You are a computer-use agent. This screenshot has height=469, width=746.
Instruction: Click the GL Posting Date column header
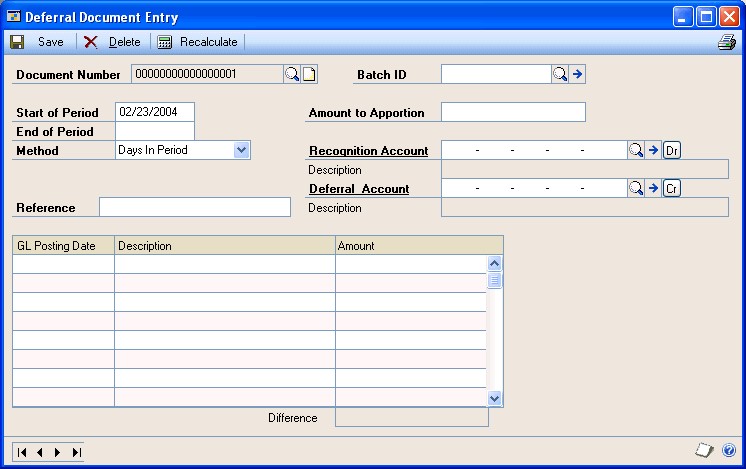click(x=63, y=245)
